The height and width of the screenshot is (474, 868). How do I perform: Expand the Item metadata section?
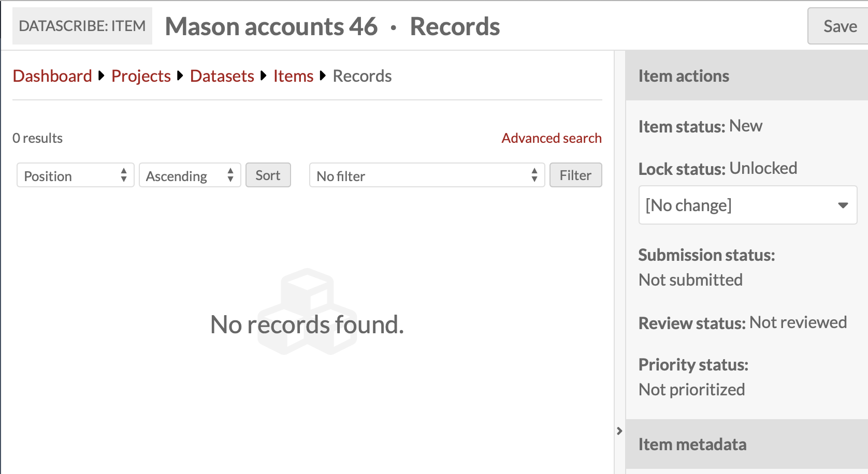point(692,444)
